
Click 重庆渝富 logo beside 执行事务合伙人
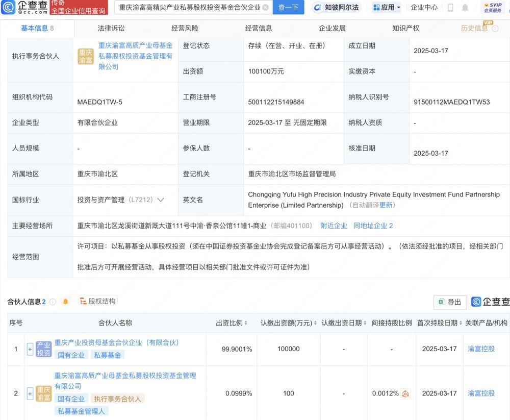click(86, 56)
